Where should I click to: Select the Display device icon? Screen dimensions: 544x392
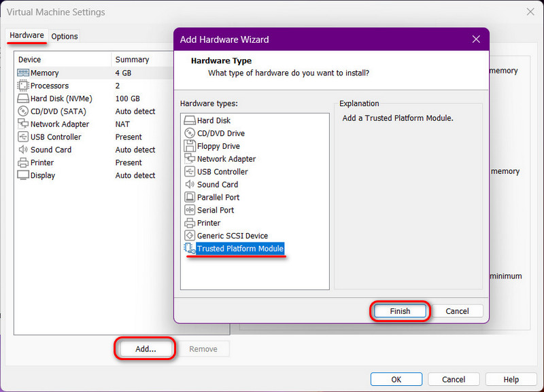tap(23, 175)
